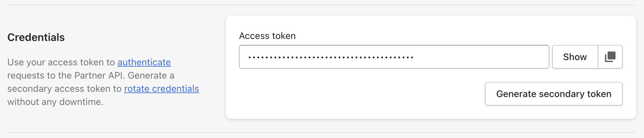This screenshot has height=138, width=644.
Task: Click "Use your access token to" text
Action: click(61, 62)
